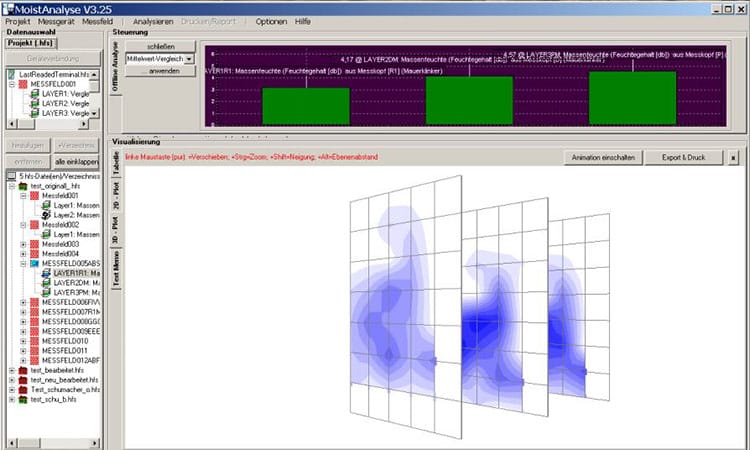The height and width of the screenshot is (450, 750).
Task: Click the LAYER3PM layer icon
Action: pyautogui.click(x=47, y=292)
